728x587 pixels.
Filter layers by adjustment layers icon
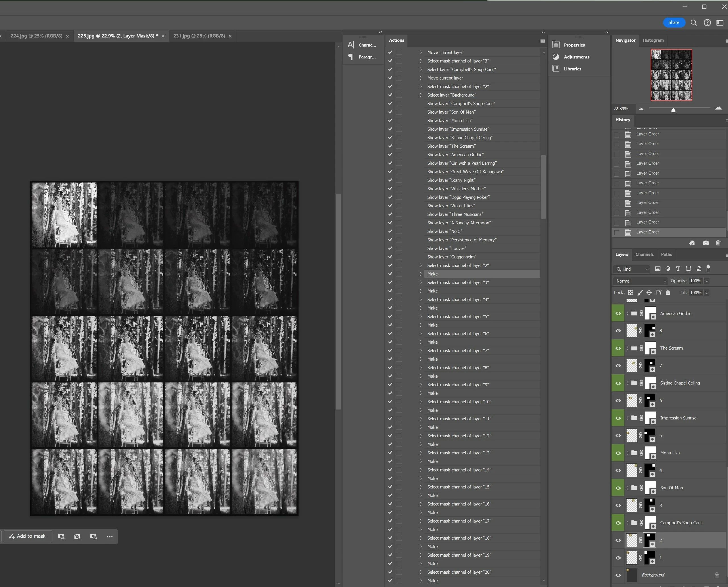click(668, 269)
